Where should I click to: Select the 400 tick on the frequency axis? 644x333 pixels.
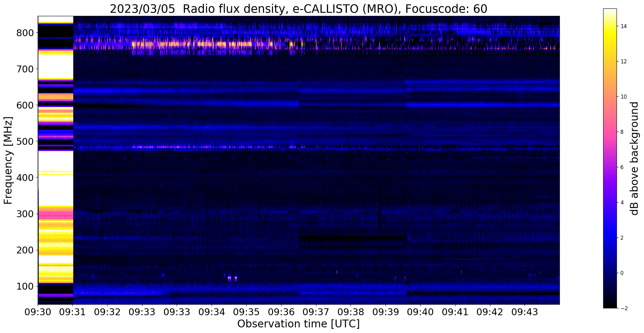click(x=25, y=178)
